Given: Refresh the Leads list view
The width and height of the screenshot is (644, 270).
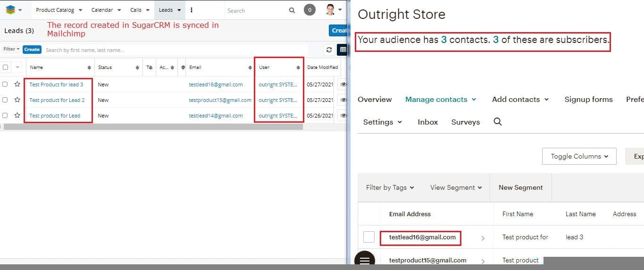Looking at the screenshot, I should click(329, 50).
